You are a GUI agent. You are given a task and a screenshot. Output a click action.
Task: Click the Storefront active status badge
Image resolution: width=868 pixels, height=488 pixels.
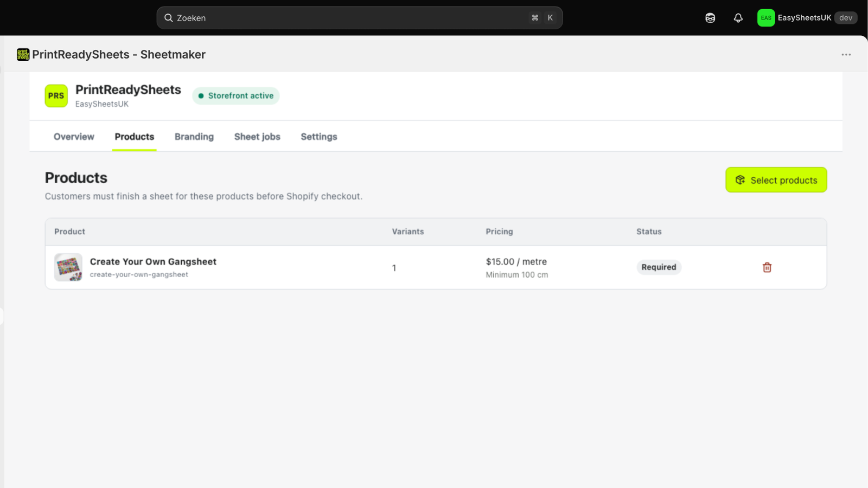[x=236, y=96]
